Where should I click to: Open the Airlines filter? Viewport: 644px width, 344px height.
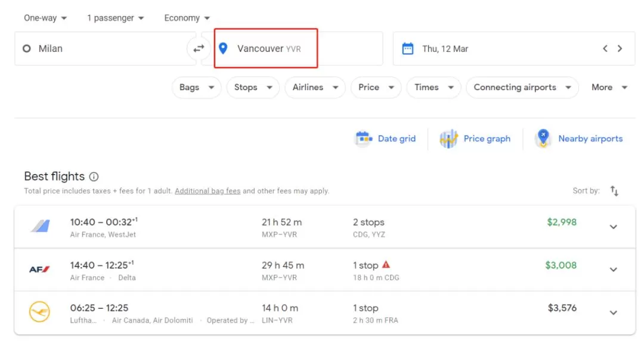[315, 88]
